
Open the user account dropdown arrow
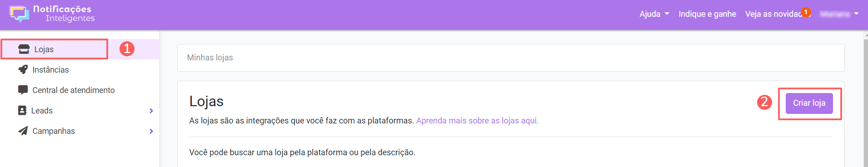(856, 14)
